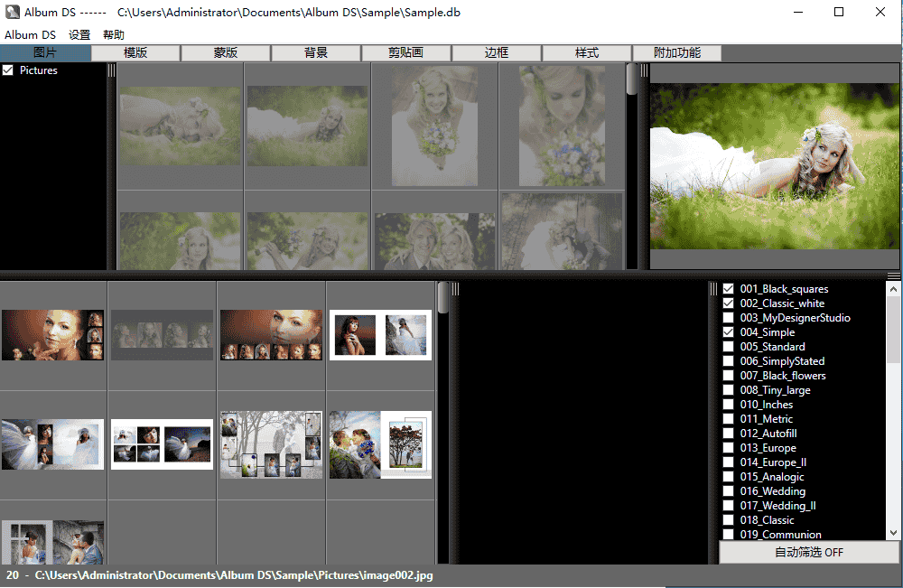
Task: Click the large preview image of bride
Action: coord(775,166)
